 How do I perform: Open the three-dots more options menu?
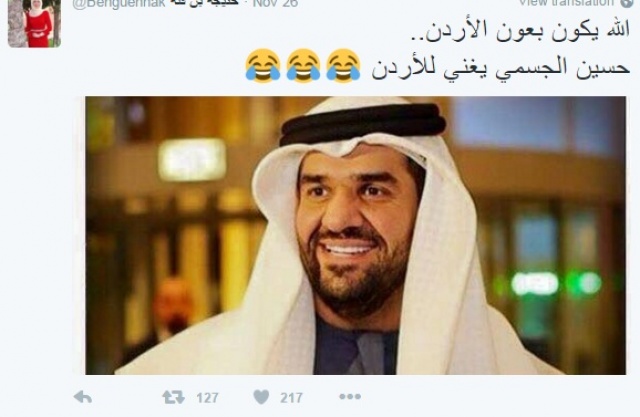click(x=350, y=396)
